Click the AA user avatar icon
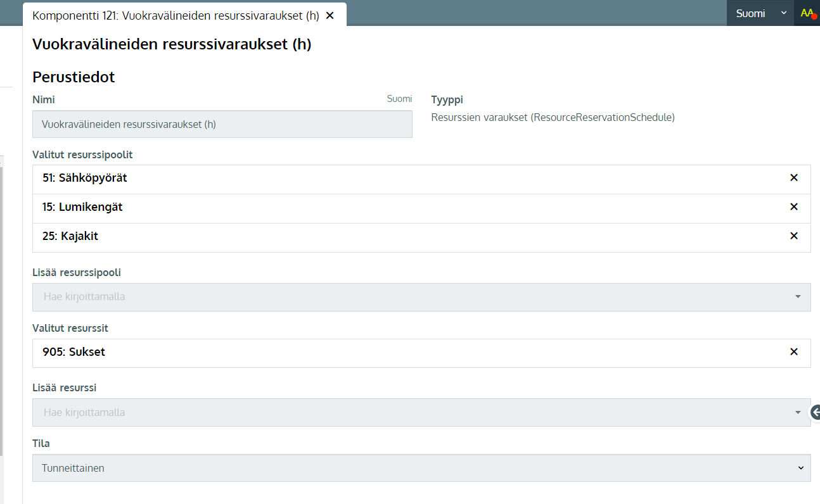Image resolution: width=820 pixels, height=504 pixels. (x=807, y=13)
